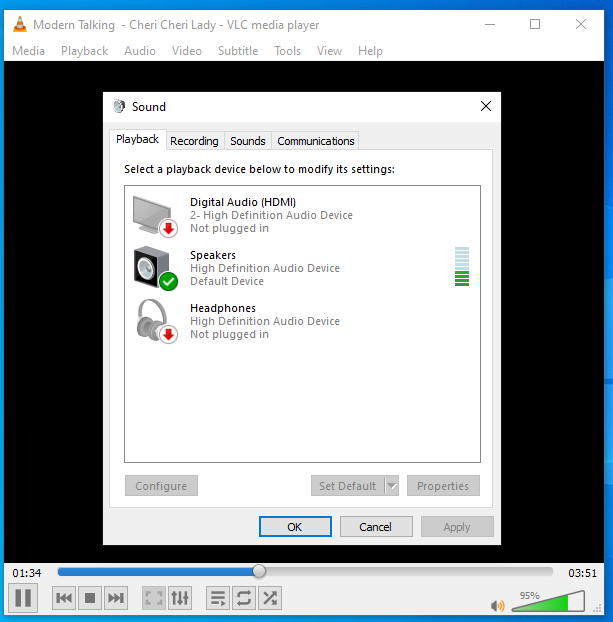Open the Video menu
This screenshot has height=622, width=613.
(x=187, y=51)
